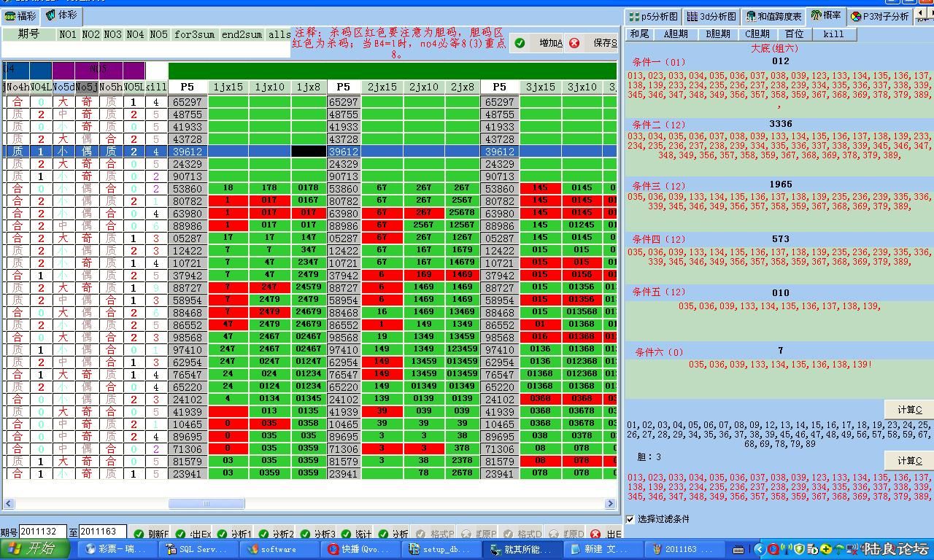
Task: Switch to the 福彩 tab
Action: [20, 15]
